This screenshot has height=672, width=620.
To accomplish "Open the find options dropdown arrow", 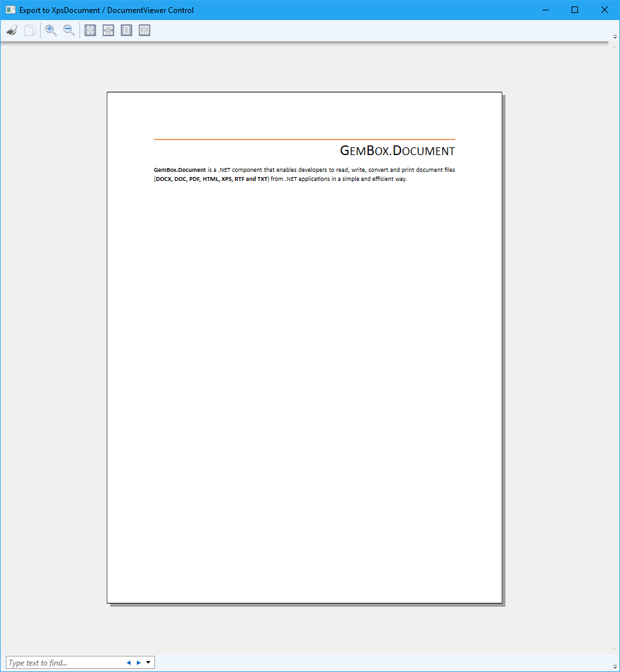I will pos(149,662).
